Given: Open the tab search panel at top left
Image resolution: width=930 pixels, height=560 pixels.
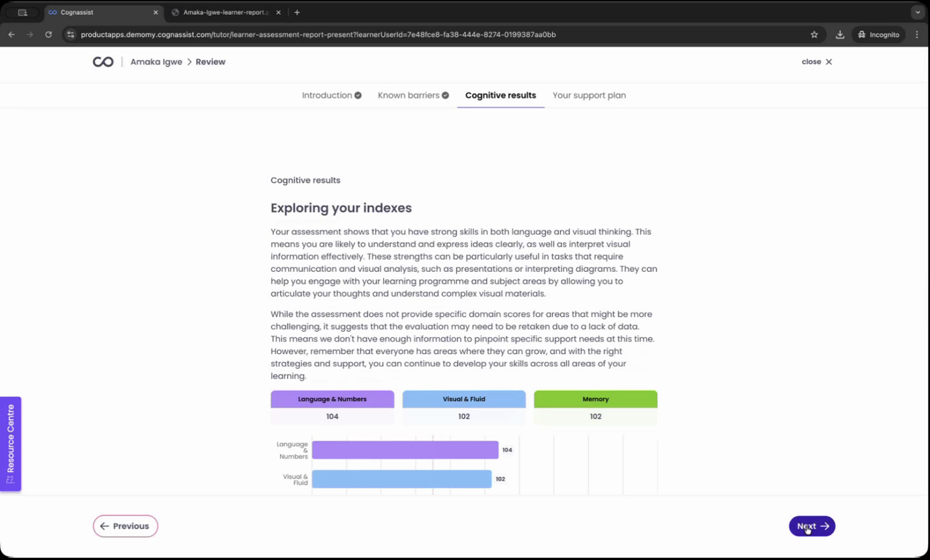Looking at the screenshot, I should 23,12.
